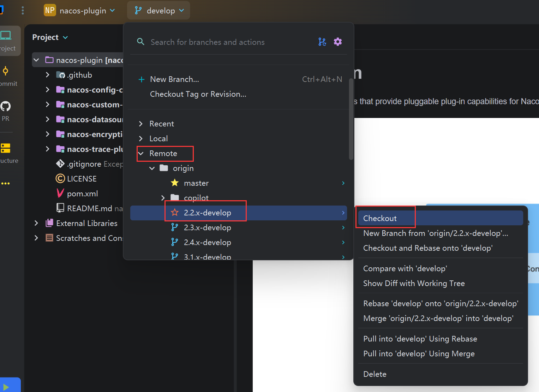This screenshot has width=539, height=392.
Task: Select README.md in the project tree
Action: [90, 208]
